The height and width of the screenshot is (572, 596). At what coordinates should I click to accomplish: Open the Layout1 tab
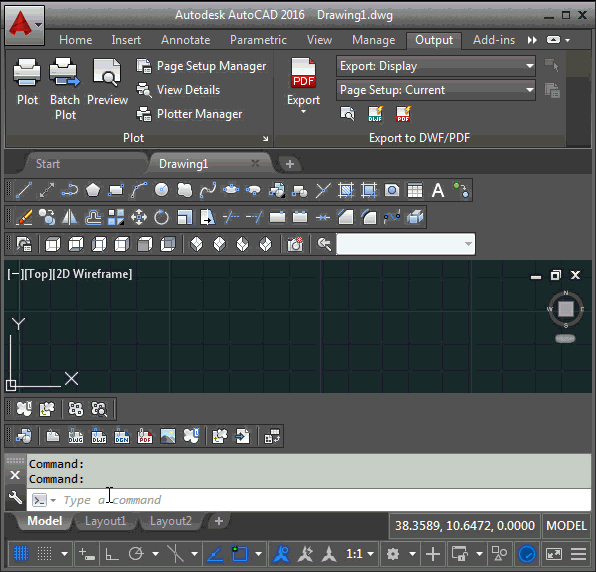click(105, 521)
